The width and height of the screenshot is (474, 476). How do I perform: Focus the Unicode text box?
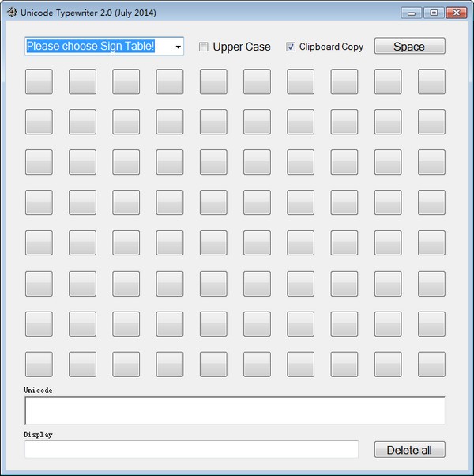tap(235, 410)
